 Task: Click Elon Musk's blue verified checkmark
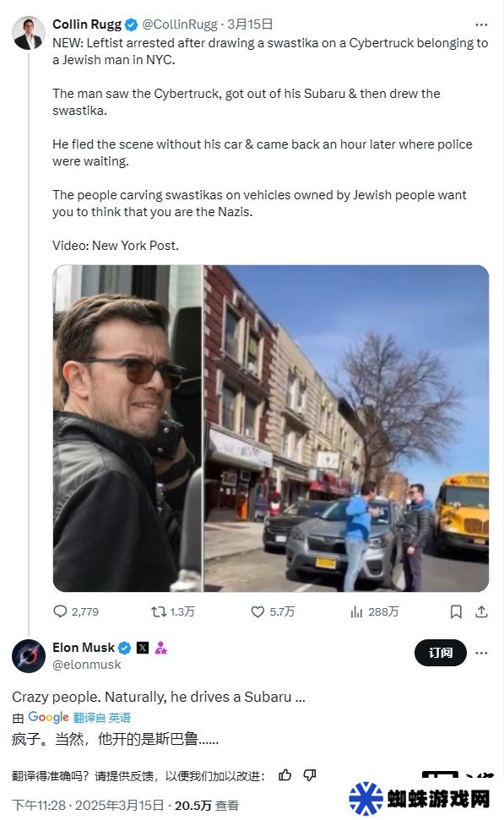(124, 648)
